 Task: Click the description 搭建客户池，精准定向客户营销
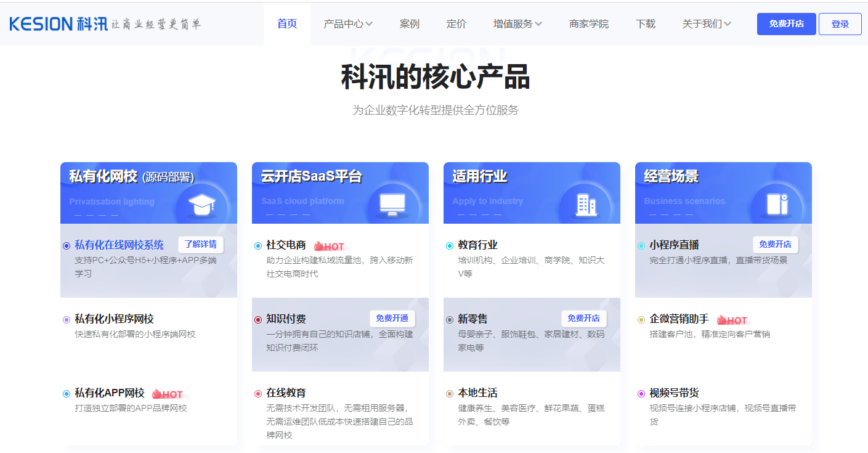(x=710, y=334)
